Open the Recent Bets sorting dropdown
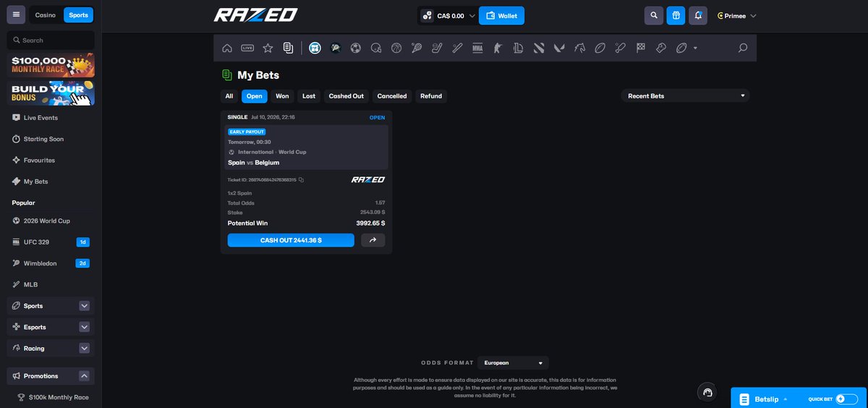The width and height of the screenshot is (868, 408). (685, 95)
